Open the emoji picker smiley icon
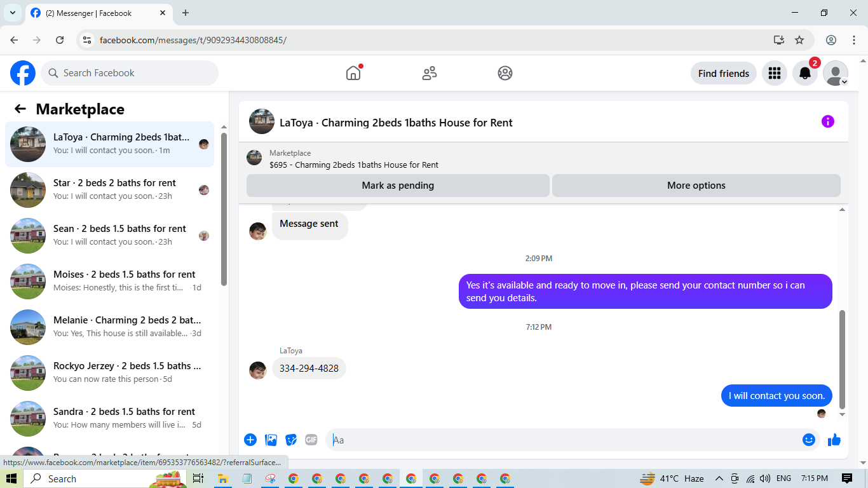Screen dimensions: 868x488 808,440
